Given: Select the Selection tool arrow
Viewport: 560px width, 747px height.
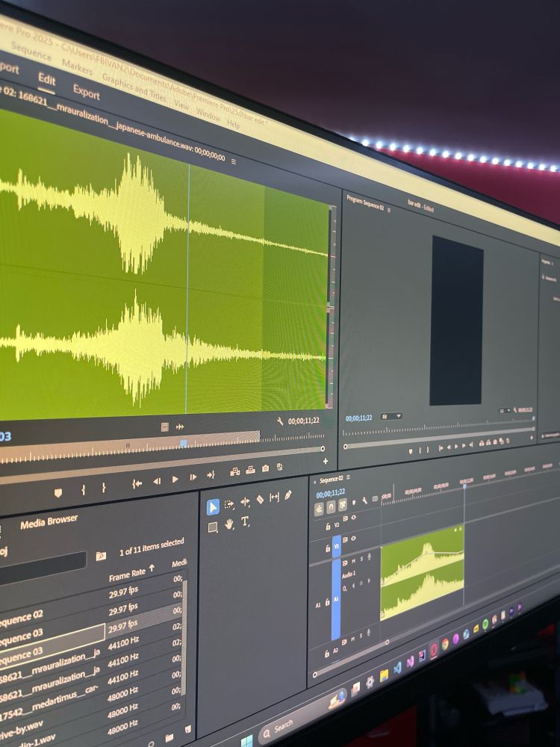Looking at the screenshot, I should 213,507.
